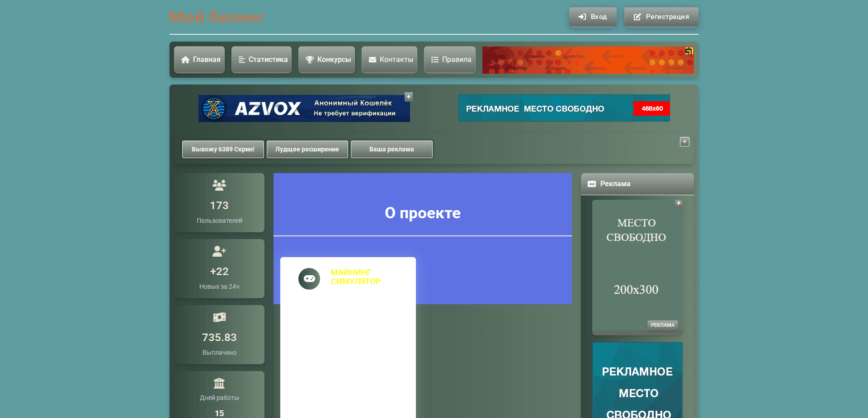Image resolution: width=868 pixels, height=418 pixels.
Task: Click the home icon on Главная
Action: click(185, 59)
